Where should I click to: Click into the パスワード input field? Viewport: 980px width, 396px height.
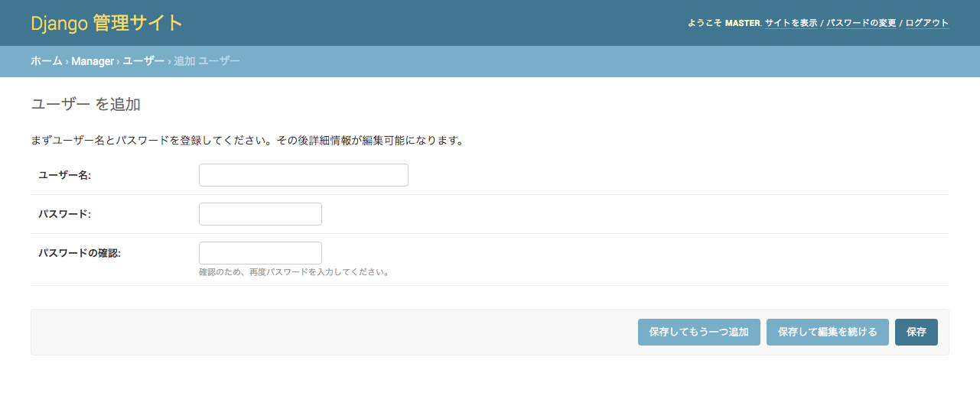260,214
